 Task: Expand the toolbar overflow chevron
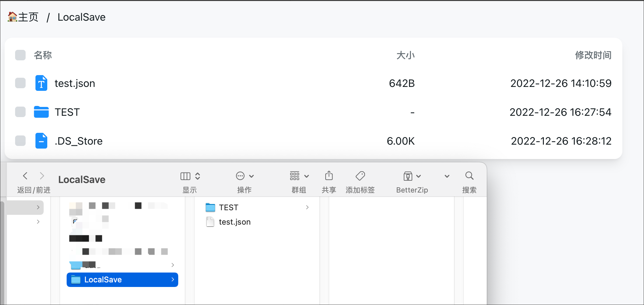[x=447, y=176]
